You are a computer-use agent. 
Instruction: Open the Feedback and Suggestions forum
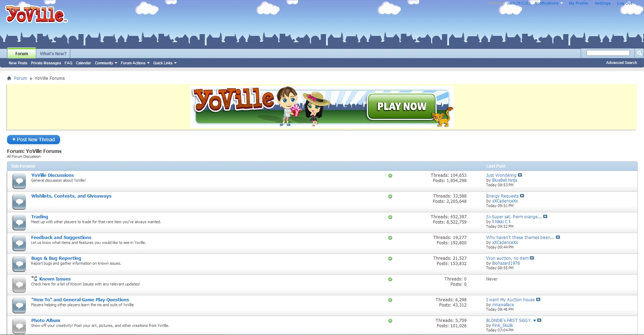tap(61, 237)
